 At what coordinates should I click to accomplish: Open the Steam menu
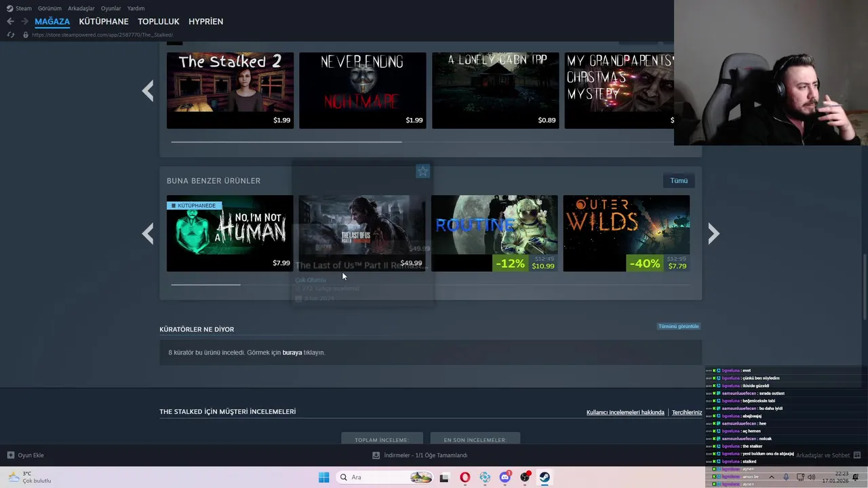click(20, 8)
